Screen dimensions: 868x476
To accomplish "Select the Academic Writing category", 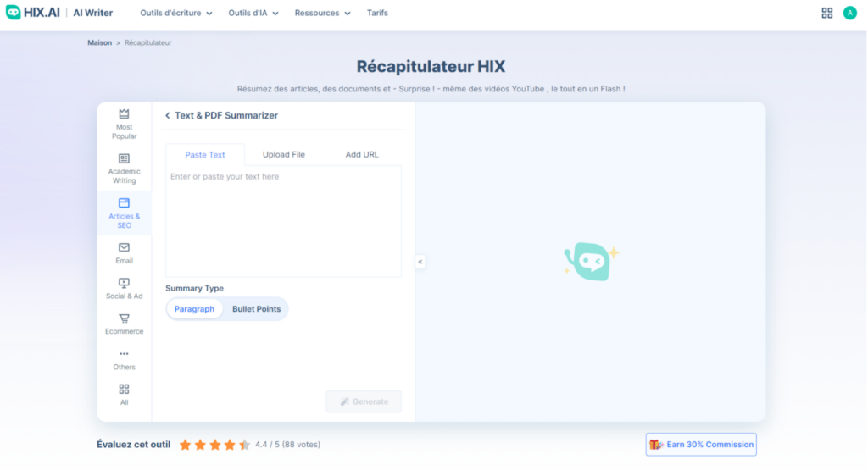I will tap(124, 169).
